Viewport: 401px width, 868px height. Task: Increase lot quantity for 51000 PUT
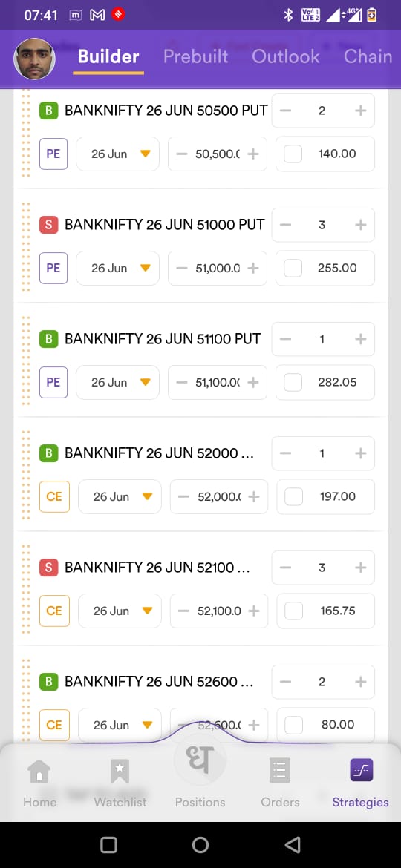pos(361,225)
